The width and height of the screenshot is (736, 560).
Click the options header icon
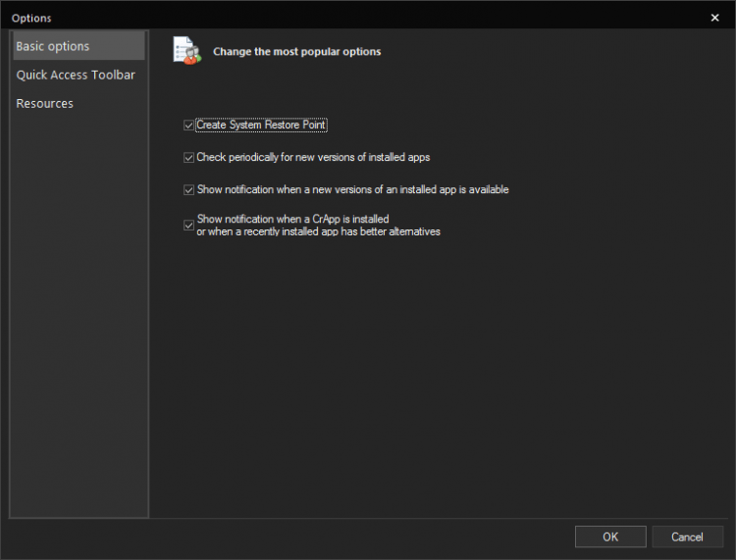point(185,50)
